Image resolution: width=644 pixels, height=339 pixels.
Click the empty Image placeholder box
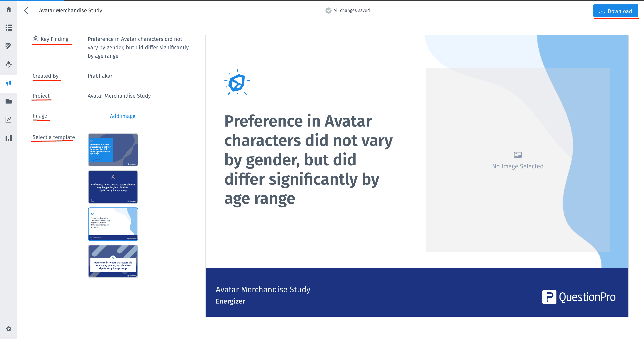[94, 115]
